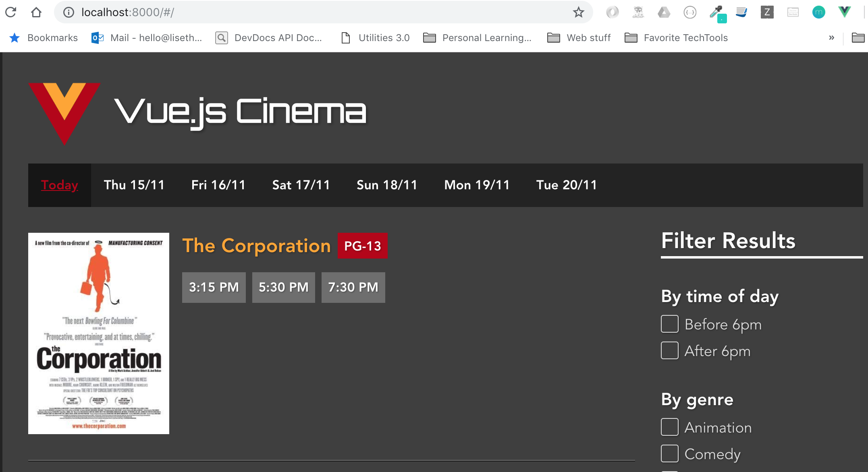Check the Animation genre filter

[670, 427]
